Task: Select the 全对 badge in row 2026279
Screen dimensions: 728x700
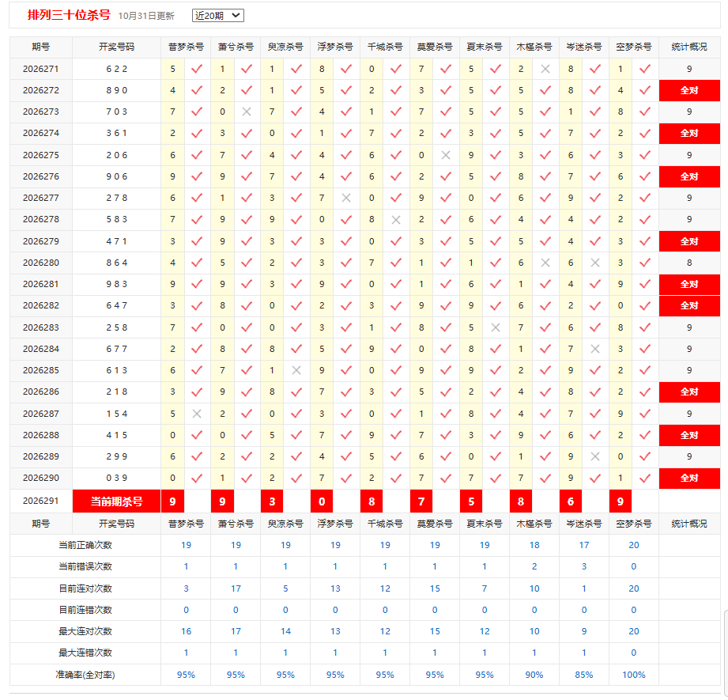Action: pyautogui.click(x=689, y=241)
